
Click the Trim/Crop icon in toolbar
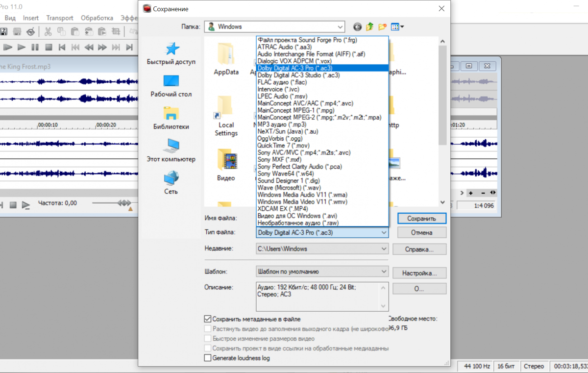click(116, 31)
